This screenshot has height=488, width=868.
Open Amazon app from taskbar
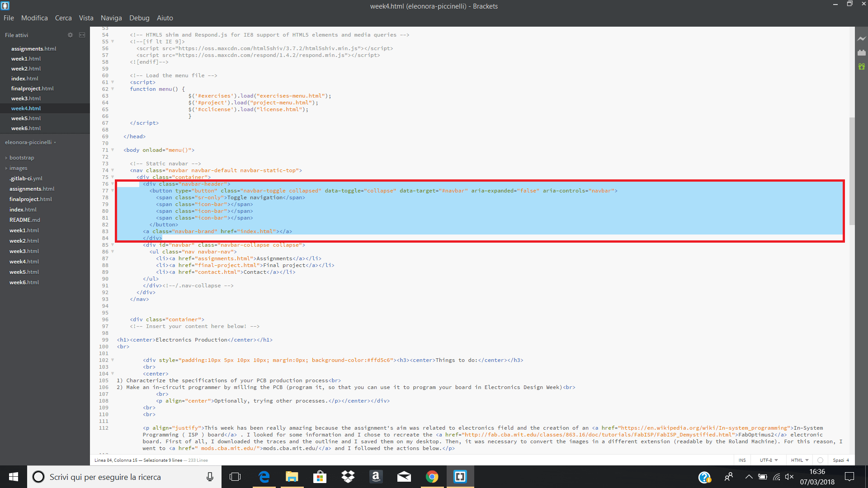point(376,477)
